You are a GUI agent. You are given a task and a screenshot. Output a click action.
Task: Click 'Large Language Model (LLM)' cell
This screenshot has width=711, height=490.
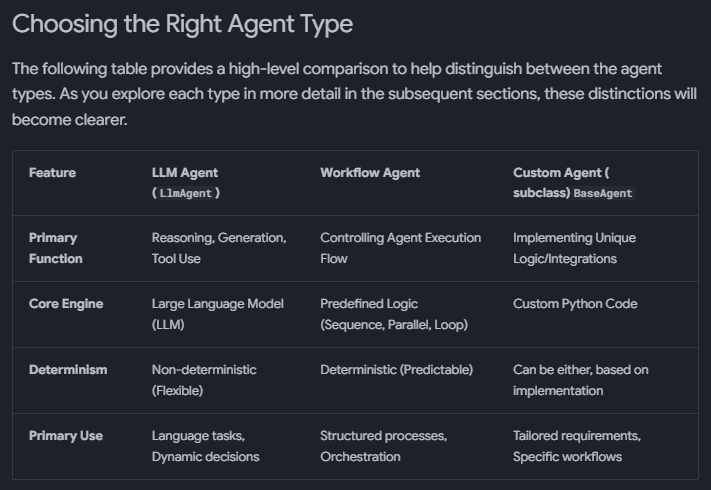coord(217,314)
